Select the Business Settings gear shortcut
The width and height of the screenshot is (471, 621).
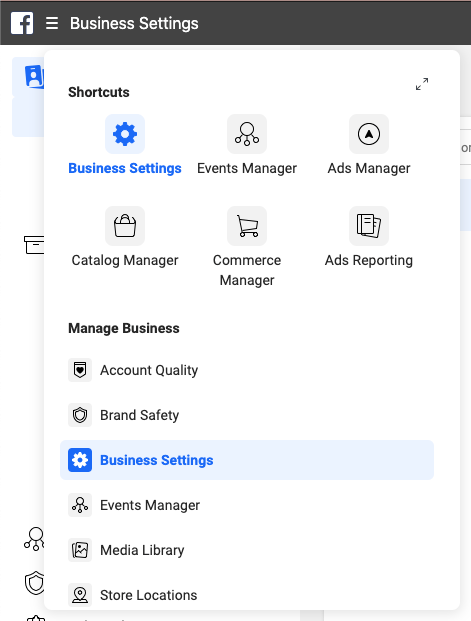(125, 134)
